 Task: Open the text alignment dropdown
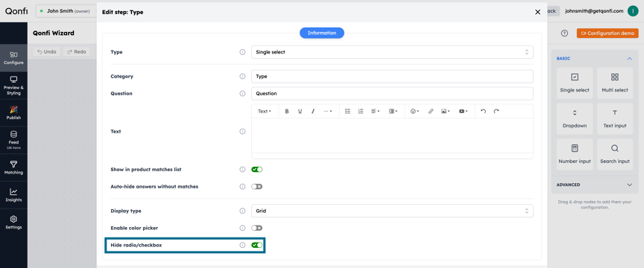pyautogui.click(x=375, y=111)
